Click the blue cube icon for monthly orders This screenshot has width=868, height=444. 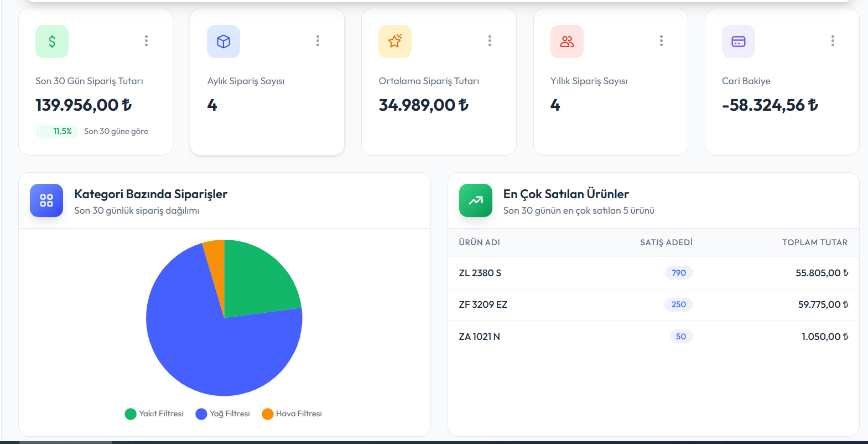[224, 42]
